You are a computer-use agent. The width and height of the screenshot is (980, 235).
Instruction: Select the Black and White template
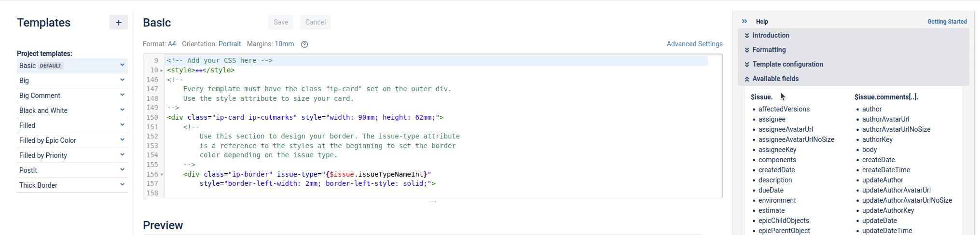tap(43, 111)
